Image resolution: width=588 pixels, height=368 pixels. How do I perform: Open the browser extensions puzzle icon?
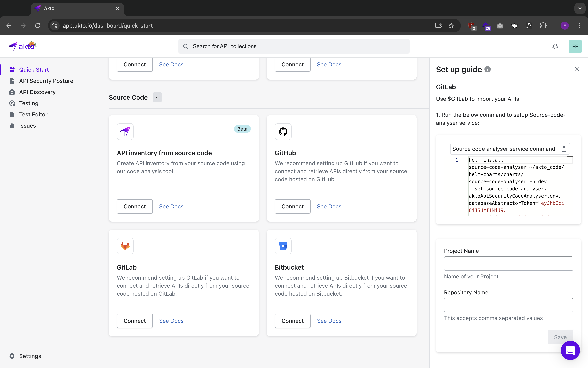543,26
